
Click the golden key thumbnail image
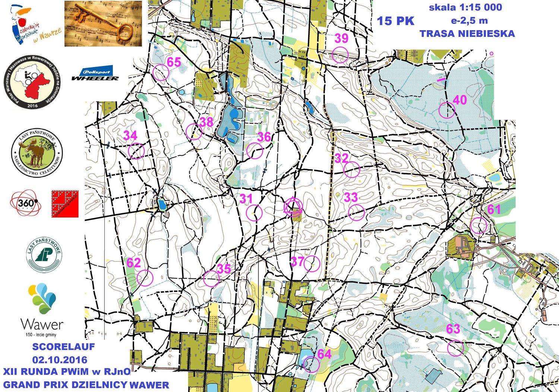103,23
